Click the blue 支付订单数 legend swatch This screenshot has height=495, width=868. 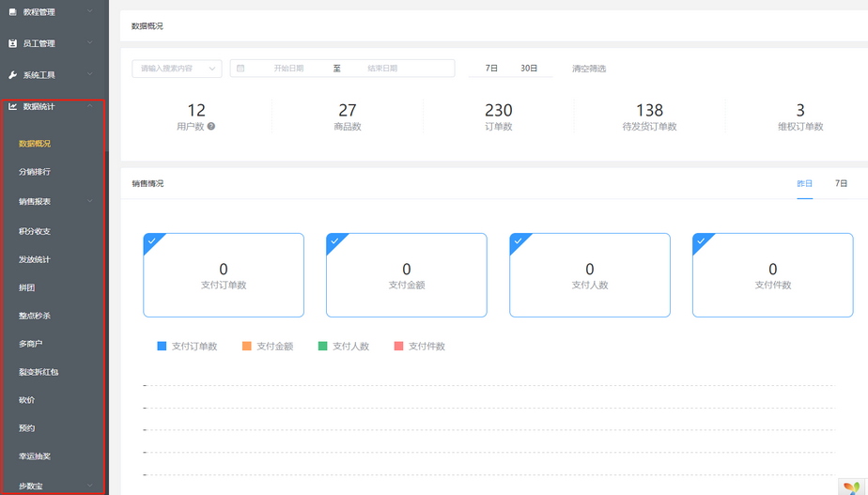pyautogui.click(x=163, y=347)
